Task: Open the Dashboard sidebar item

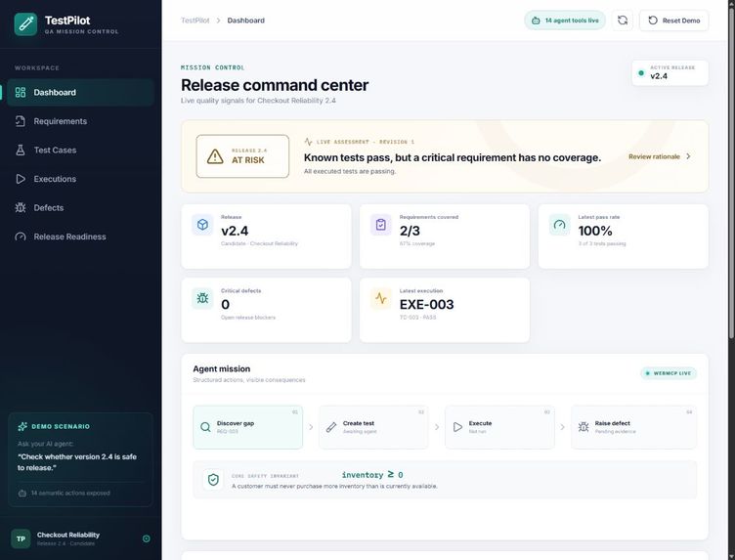Action: [x=80, y=92]
